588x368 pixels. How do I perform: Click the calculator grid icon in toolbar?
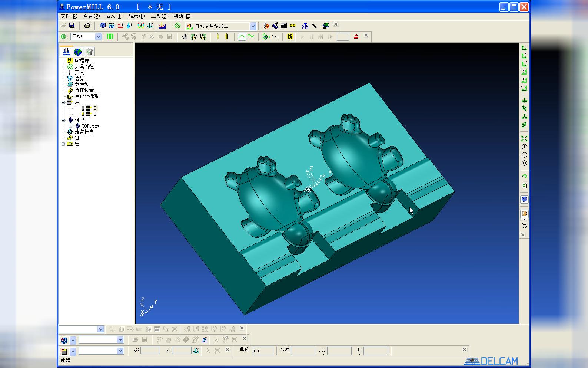284,26
